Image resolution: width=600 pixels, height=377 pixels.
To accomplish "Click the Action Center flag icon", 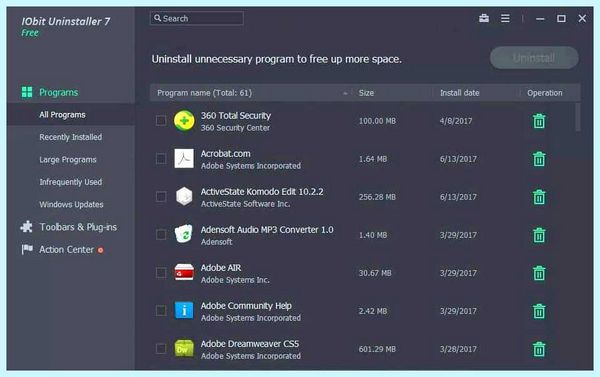I will click(27, 249).
